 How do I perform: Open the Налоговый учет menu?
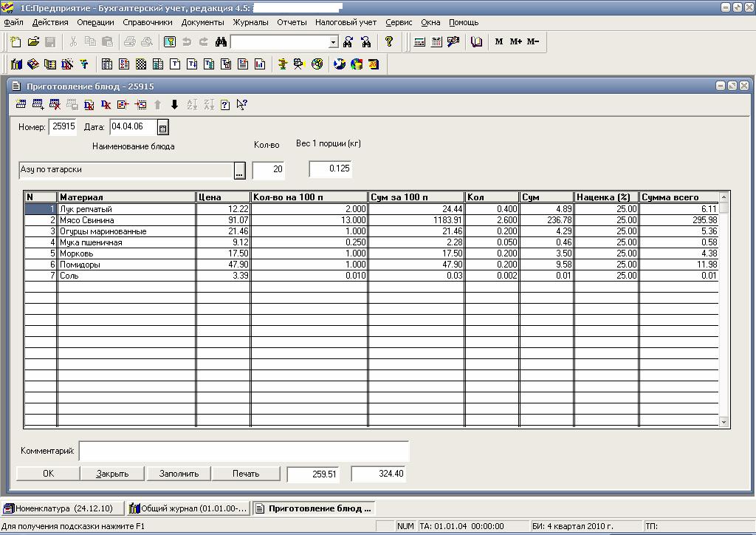(346, 22)
